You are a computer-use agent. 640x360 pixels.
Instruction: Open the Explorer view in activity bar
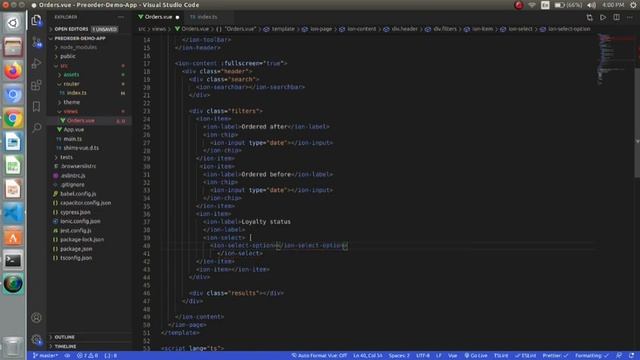pos(36,20)
